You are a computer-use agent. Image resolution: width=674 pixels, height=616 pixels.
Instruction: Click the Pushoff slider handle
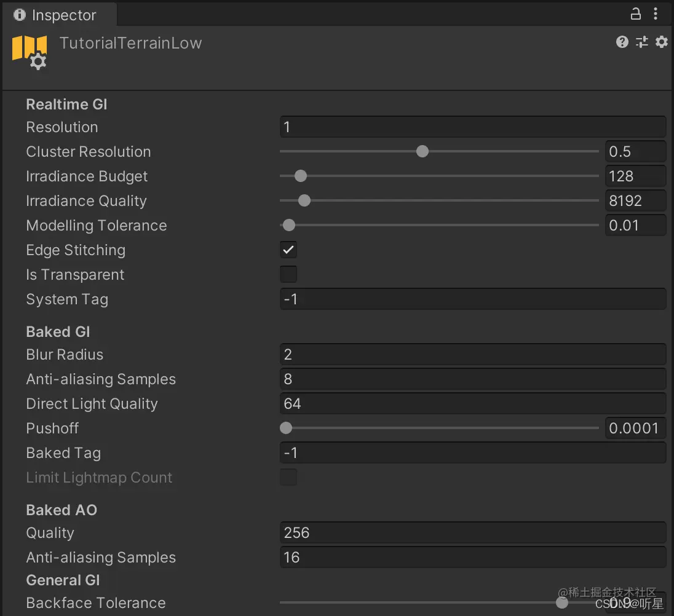click(286, 428)
